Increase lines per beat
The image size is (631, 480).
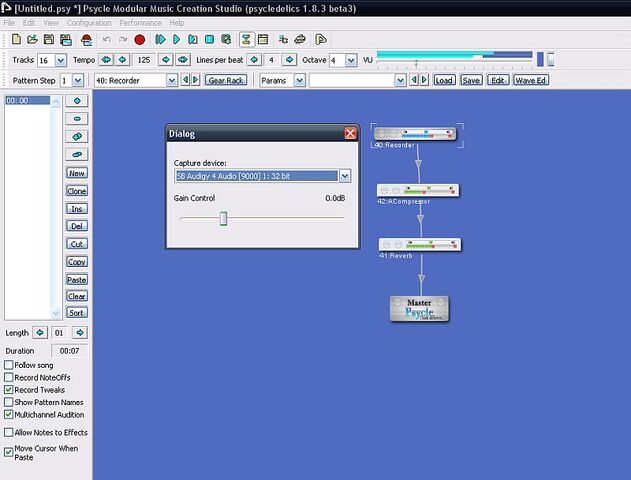[289, 60]
